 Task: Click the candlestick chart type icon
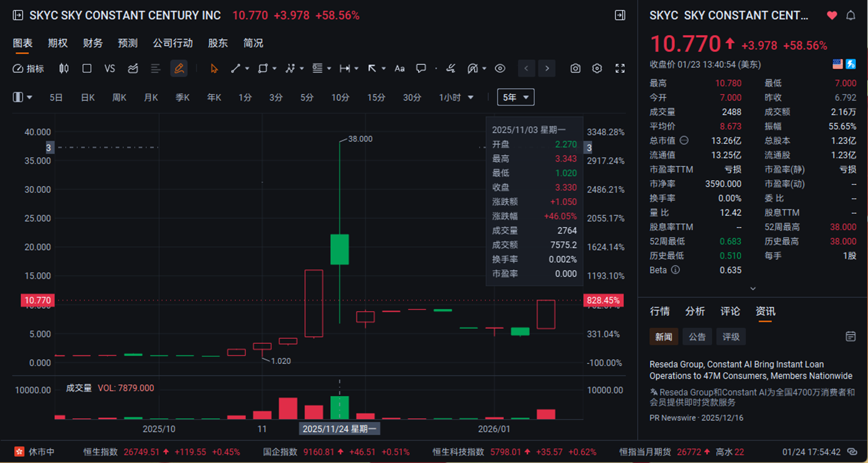click(64, 68)
